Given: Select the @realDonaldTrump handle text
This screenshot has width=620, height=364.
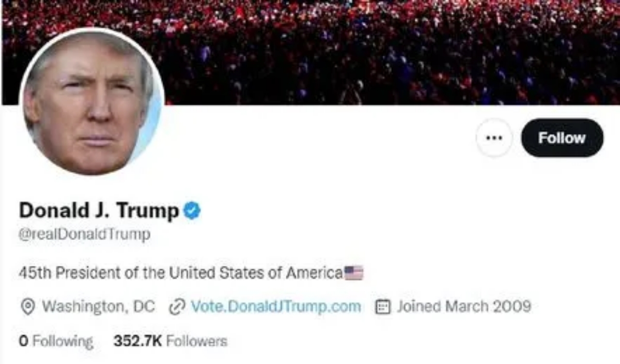Looking at the screenshot, I should point(84,234).
